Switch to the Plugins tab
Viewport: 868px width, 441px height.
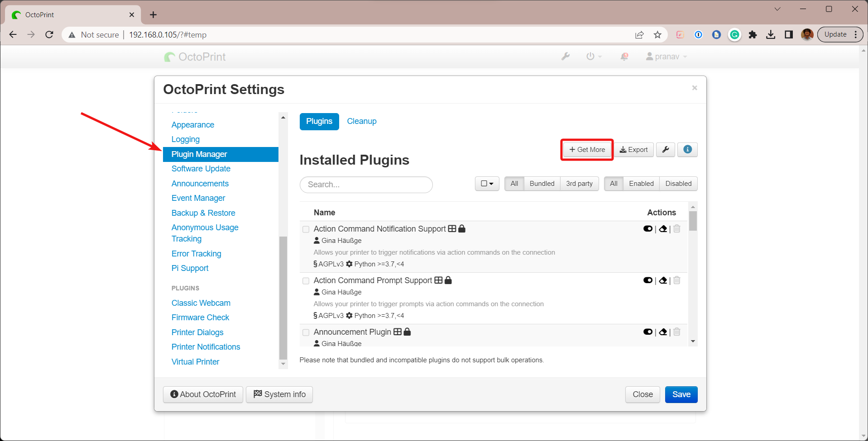pos(319,121)
